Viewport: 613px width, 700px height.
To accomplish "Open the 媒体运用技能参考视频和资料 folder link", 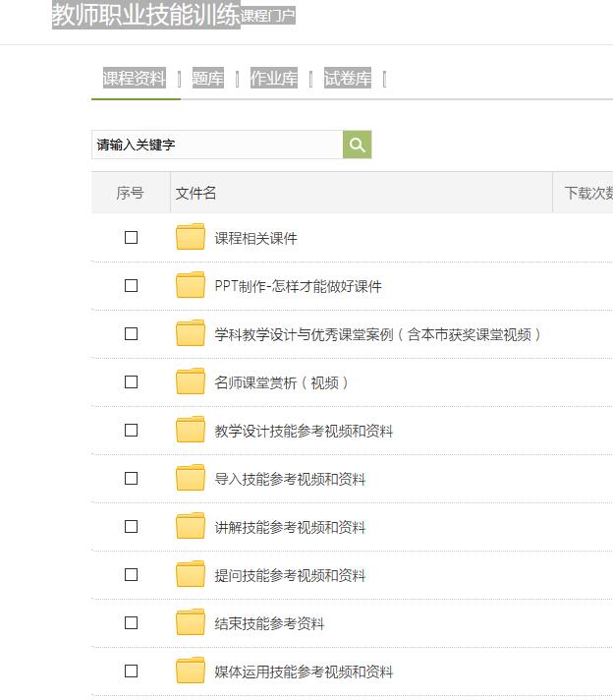I will (x=304, y=672).
